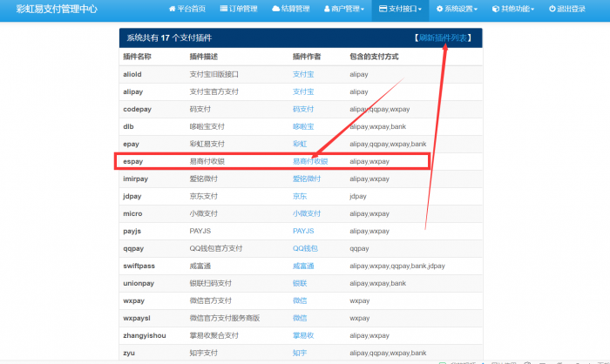
Task: Click the 彩虹易支付管理中心 brand title
Action: pos(58,10)
